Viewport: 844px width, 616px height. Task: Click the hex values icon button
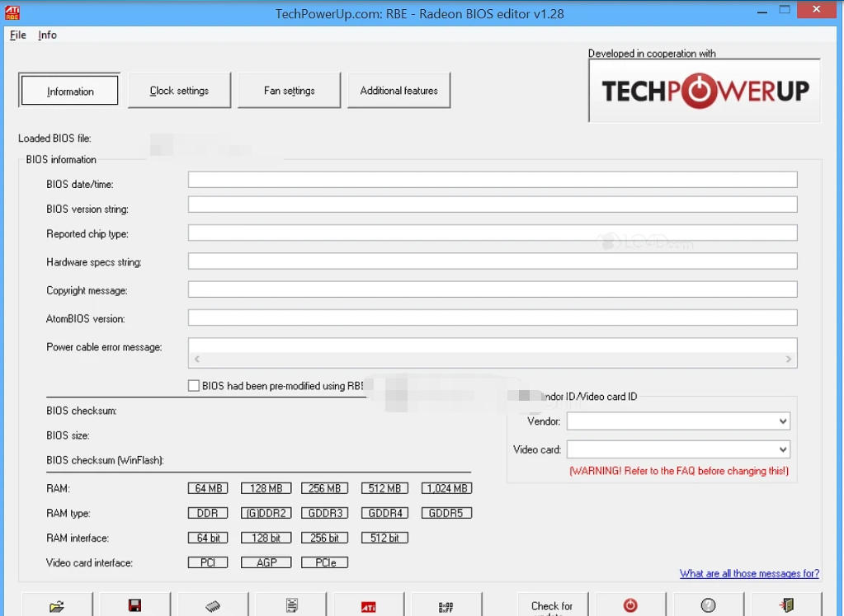(x=446, y=606)
